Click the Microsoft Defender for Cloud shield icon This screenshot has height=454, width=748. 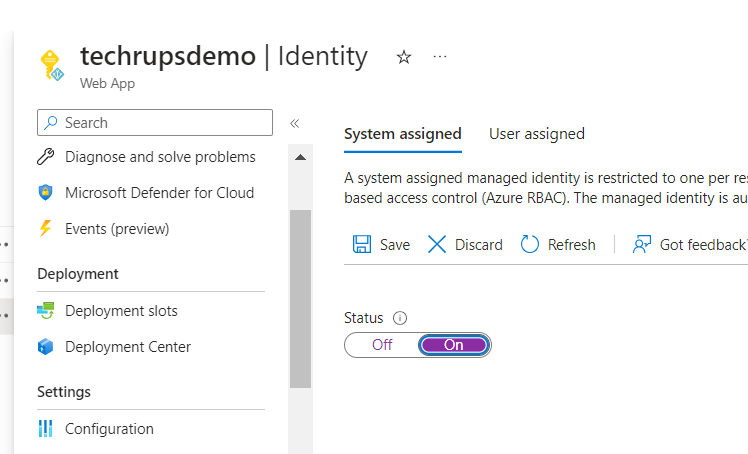(45, 193)
